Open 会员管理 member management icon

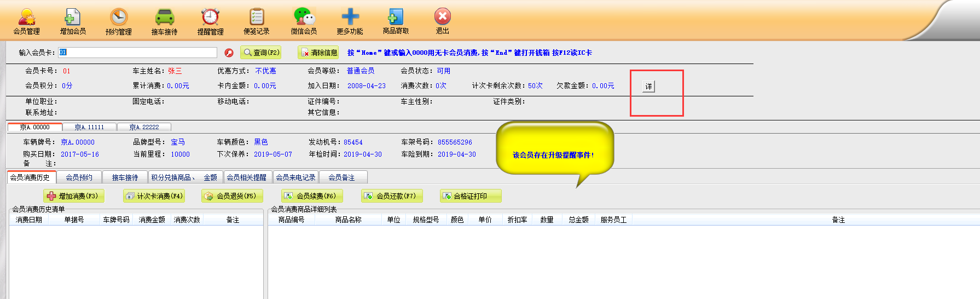click(x=26, y=18)
